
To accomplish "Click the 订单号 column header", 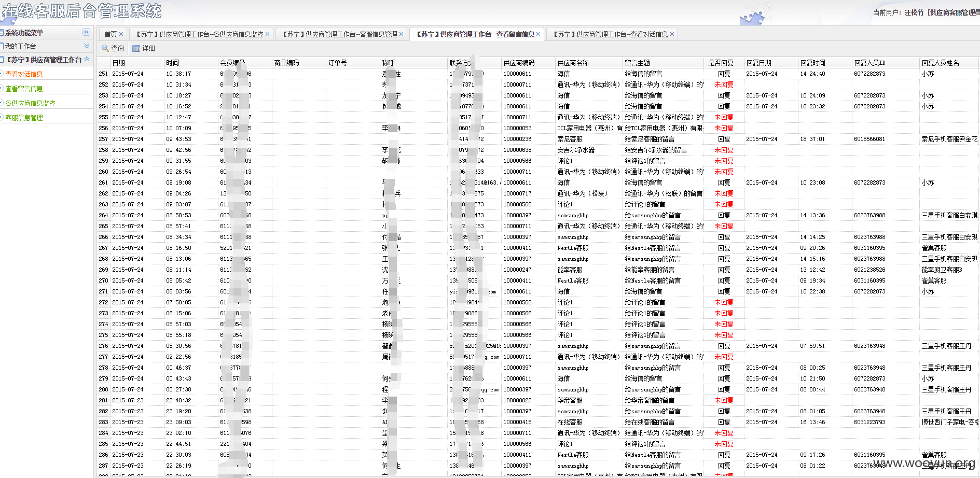I will coord(353,63).
